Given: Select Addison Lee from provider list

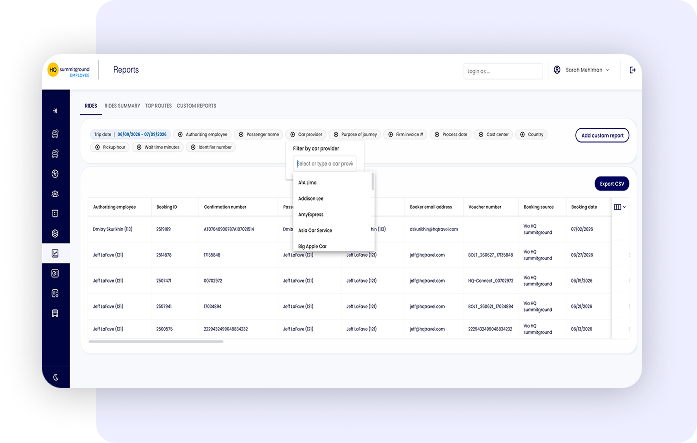Looking at the screenshot, I should [x=333, y=199].
